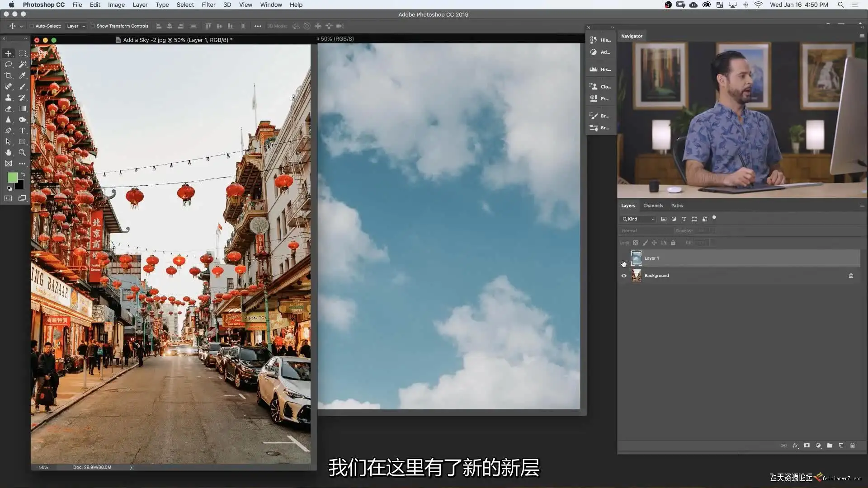Enable the Auto-Select checkbox
Viewport: 868px width, 488px height.
tap(32, 26)
